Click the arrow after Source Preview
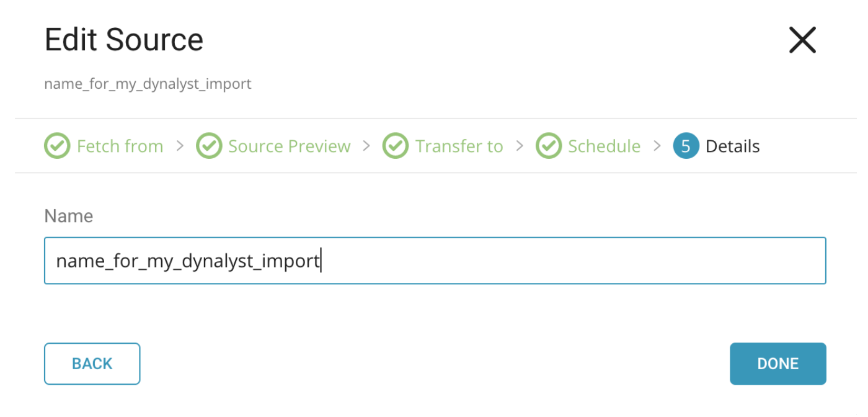Image resolution: width=868 pixels, height=417 pixels. coord(366,146)
